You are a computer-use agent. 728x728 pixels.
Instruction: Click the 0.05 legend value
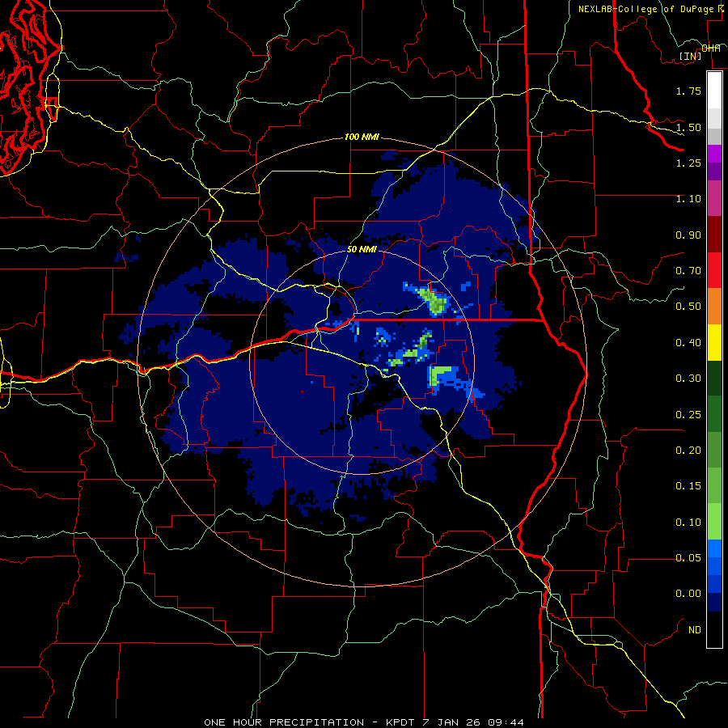pyautogui.click(x=688, y=558)
